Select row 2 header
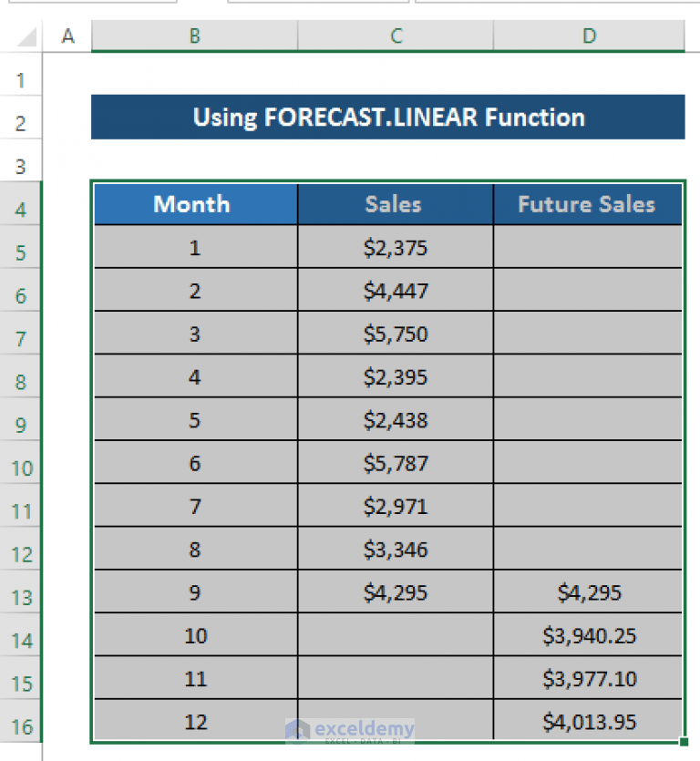Viewport: 700px width, 761px height. (x=21, y=123)
